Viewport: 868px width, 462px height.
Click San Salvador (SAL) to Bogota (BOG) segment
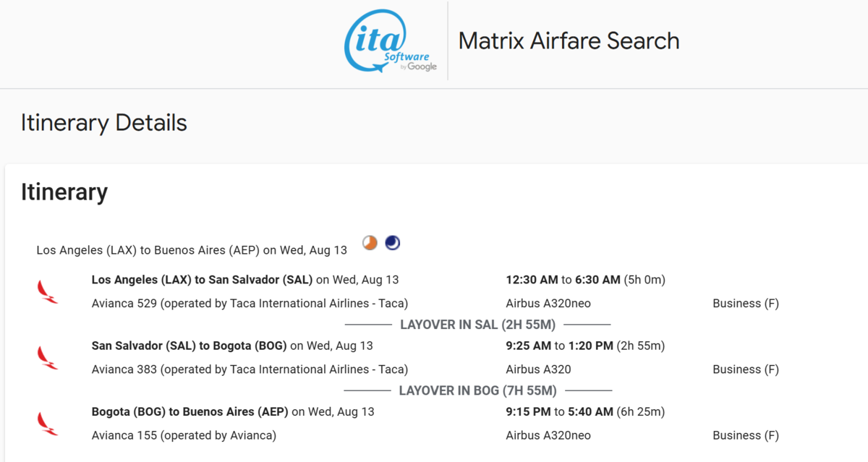pos(232,346)
